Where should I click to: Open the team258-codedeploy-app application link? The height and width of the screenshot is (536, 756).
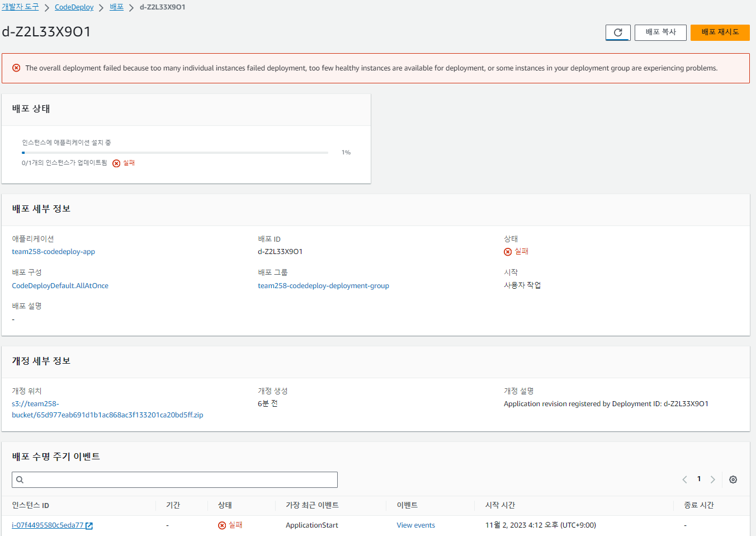pos(54,252)
